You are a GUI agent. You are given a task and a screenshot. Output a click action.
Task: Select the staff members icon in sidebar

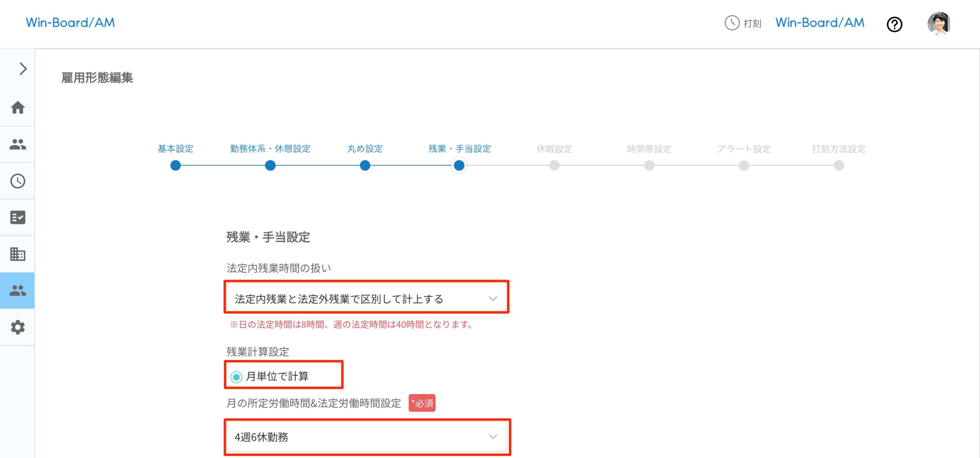[x=17, y=144]
